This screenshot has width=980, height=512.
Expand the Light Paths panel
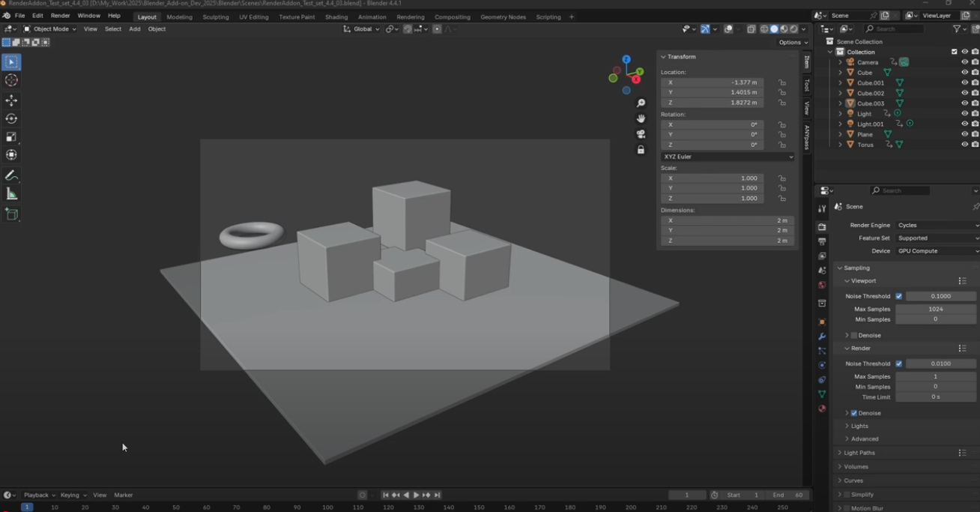pos(859,453)
